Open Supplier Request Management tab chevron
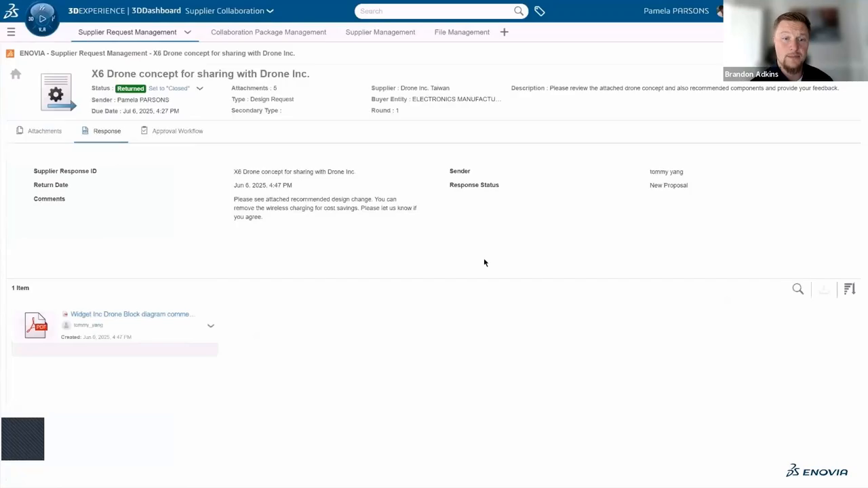 click(188, 32)
